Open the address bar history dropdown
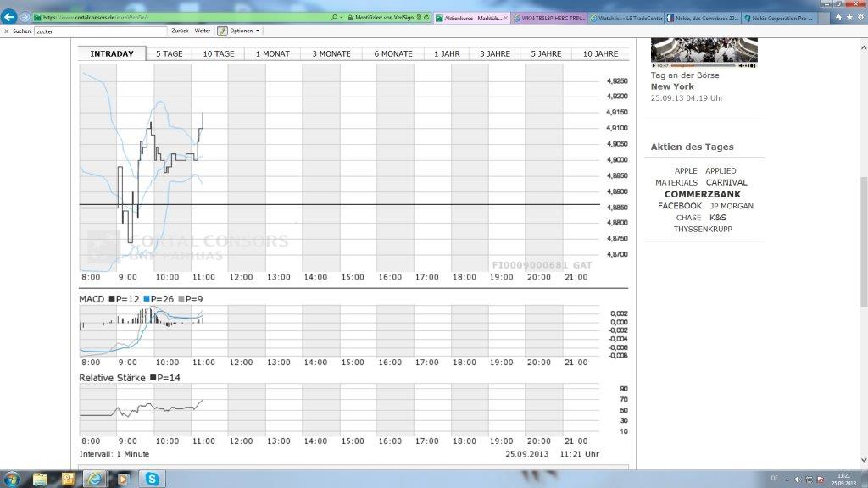Viewport: 868px width, 488px height. click(x=342, y=17)
